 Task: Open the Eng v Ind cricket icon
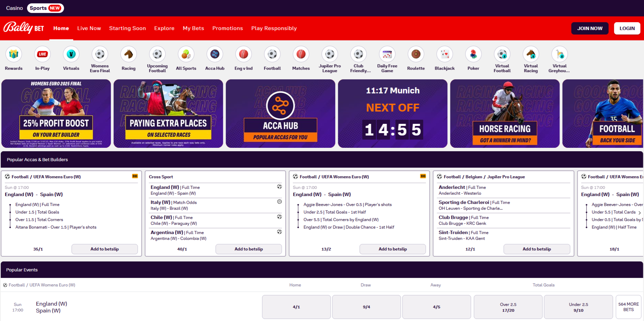click(x=244, y=54)
